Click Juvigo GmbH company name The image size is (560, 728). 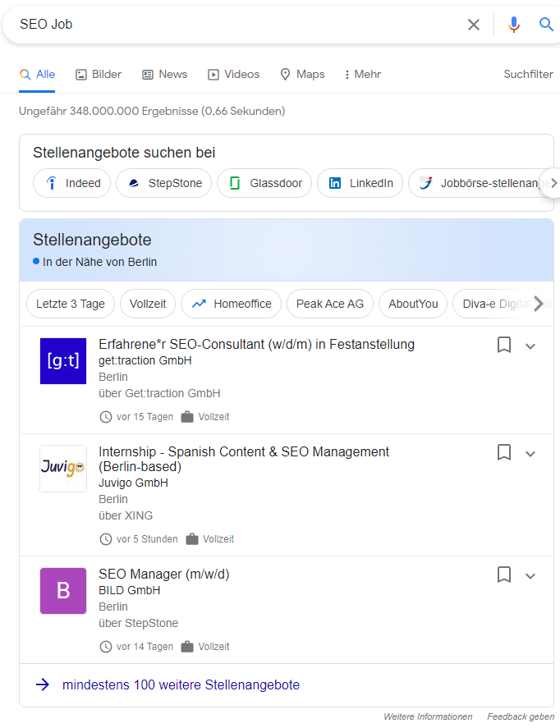[x=133, y=483]
